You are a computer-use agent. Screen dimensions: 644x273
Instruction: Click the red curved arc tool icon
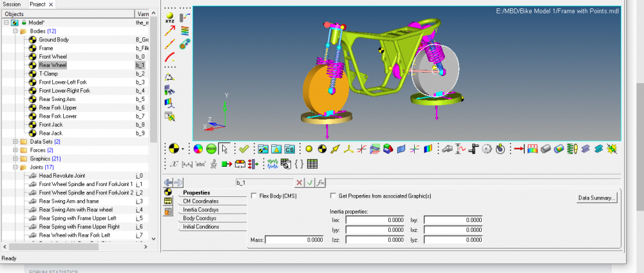(169, 57)
